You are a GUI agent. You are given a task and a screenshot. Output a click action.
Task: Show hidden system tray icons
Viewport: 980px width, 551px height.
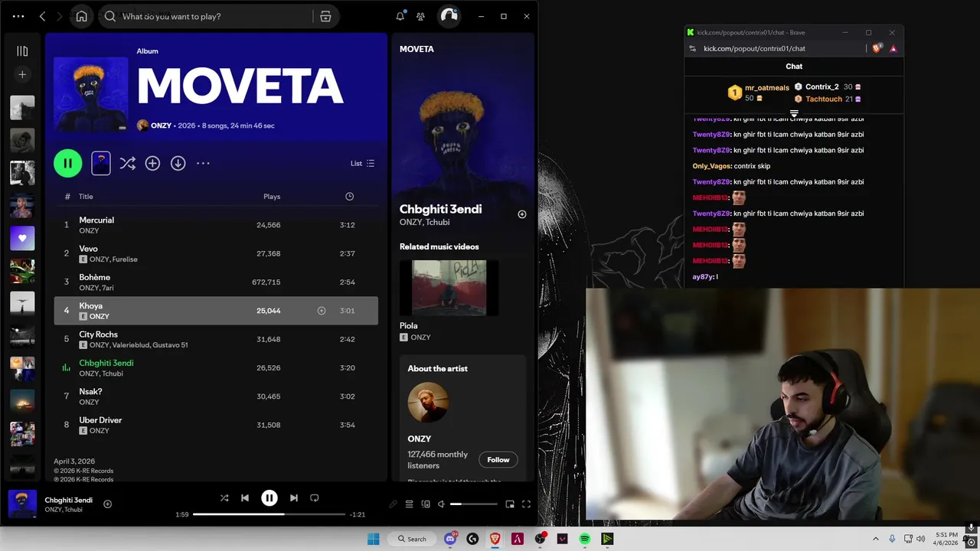tap(875, 539)
